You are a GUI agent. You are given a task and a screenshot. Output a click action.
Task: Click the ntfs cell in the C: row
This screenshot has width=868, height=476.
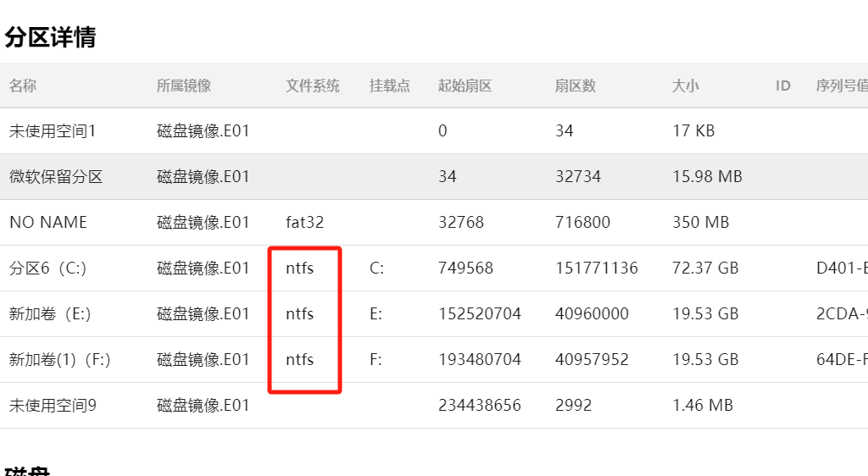(x=299, y=268)
